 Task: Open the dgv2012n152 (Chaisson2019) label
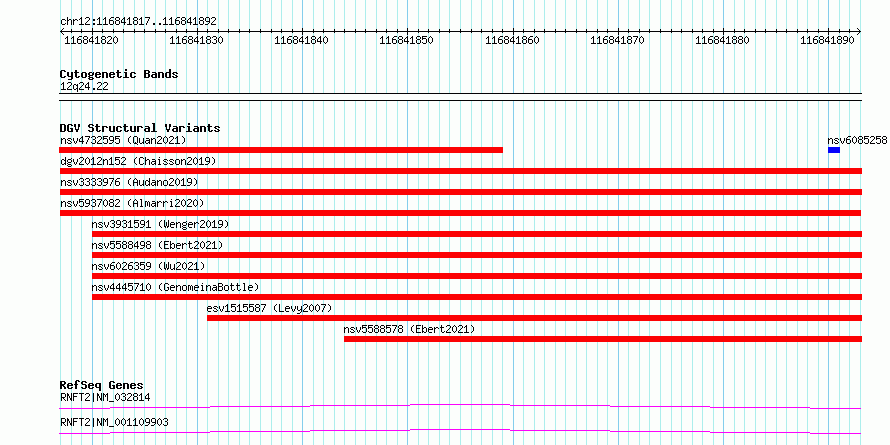coord(138,161)
